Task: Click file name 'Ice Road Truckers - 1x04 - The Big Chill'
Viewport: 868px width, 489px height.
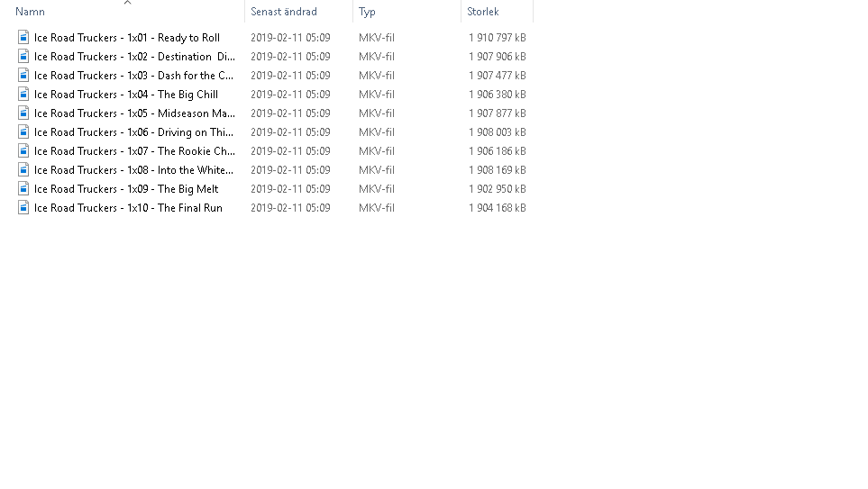Action: 125,94
